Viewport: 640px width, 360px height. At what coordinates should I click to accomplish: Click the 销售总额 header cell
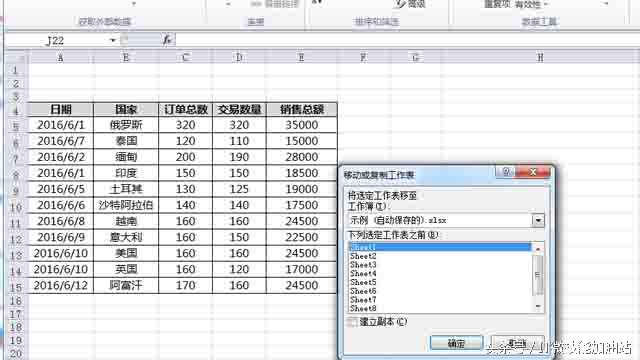[302, 109]
